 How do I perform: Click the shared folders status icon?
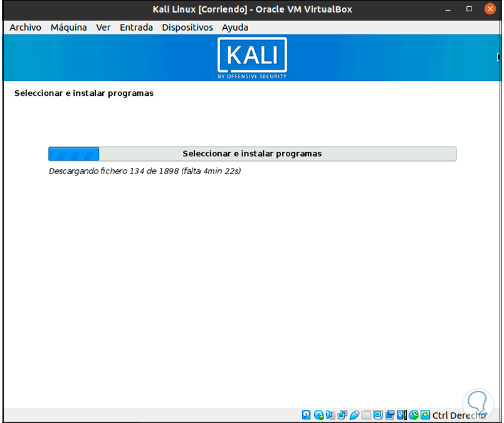(366, 415)
